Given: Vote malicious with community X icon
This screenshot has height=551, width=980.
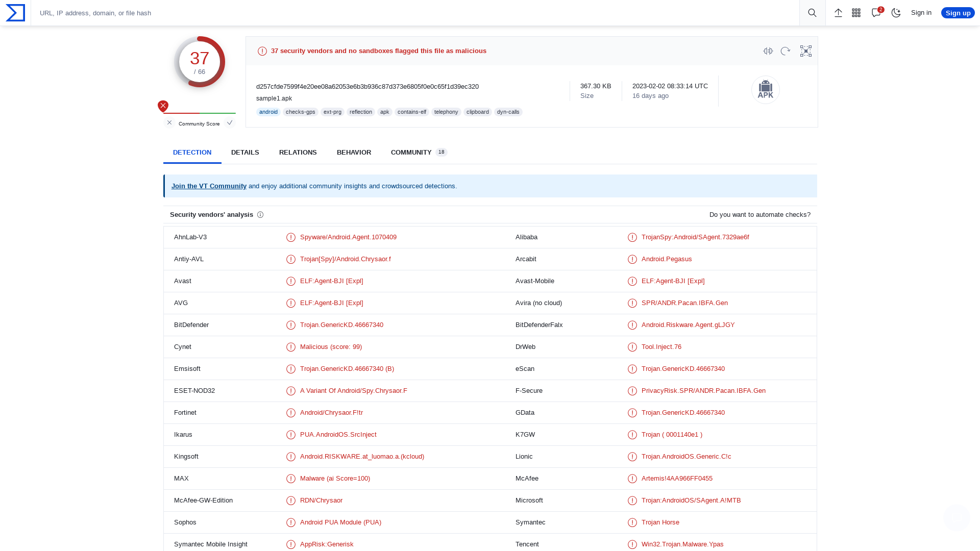Looking at the screenshot, I should point(169,122).
